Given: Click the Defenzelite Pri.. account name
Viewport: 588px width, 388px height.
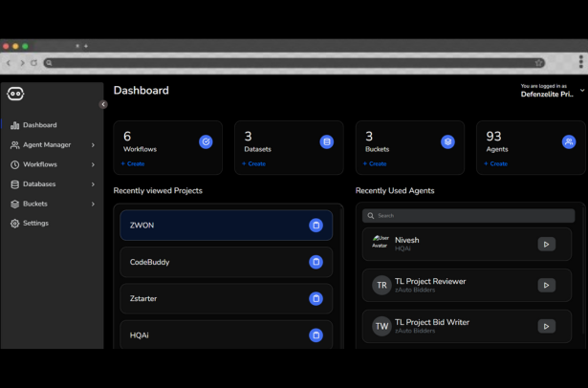Looking at the screenshot, I should 547,95.
